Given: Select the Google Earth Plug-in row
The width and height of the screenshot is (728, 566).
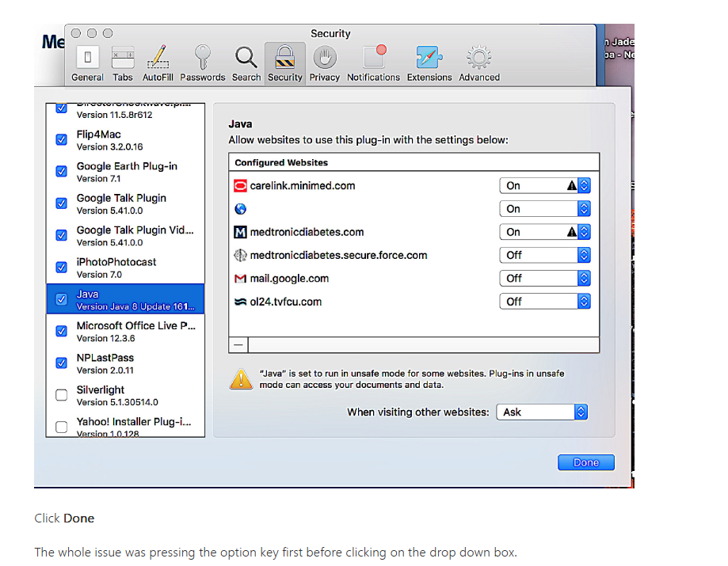Looking at the screenshot, I should [x=125, y=172].
